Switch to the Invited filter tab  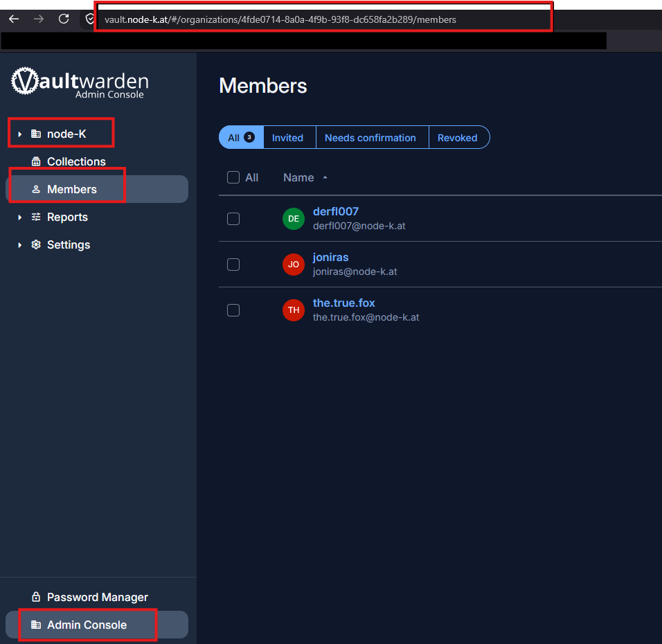click(x=289, y=137)
